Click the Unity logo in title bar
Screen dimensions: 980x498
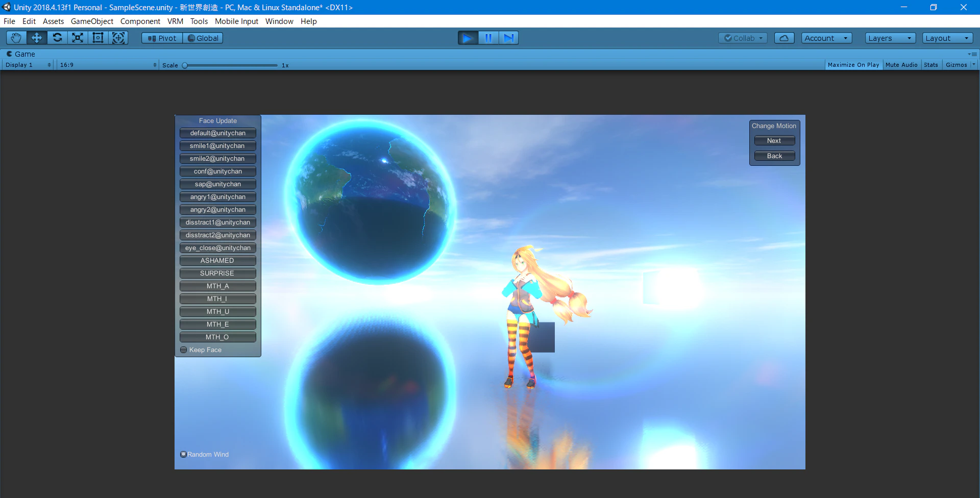[x=7, y=7]
